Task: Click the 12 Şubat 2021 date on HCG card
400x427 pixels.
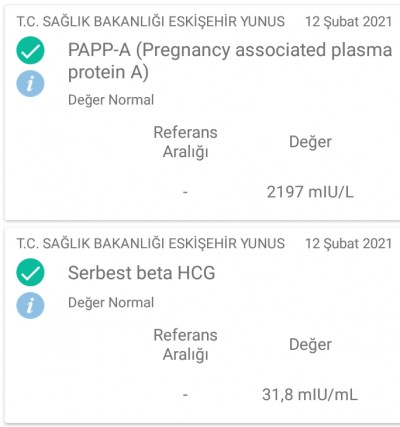Action: (x=349, y=244)
